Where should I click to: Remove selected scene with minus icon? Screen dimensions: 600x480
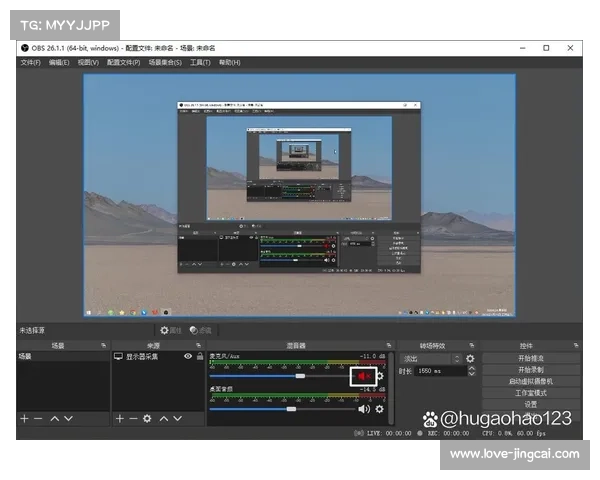38,418
